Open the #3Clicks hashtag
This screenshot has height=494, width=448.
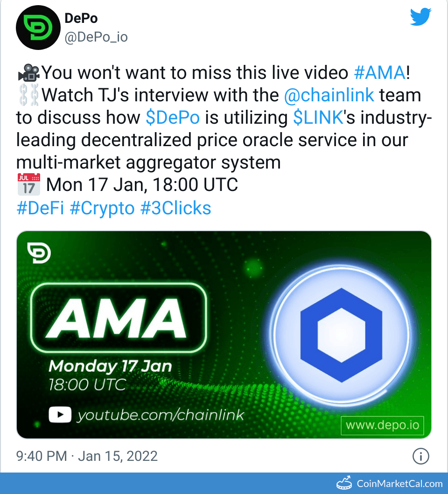[x=176, y=208]
